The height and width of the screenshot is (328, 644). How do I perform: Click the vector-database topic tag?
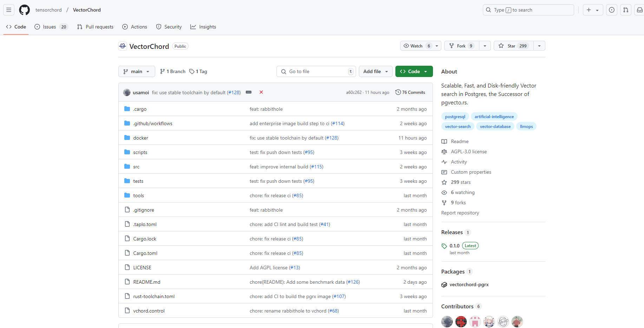pyautogui.click(x=495, y=127)
